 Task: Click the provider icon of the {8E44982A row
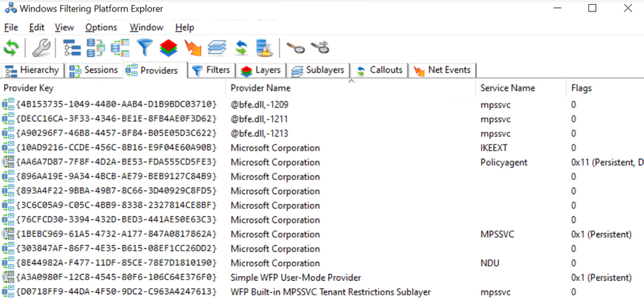pyautogui.click(x=8, y=263)
